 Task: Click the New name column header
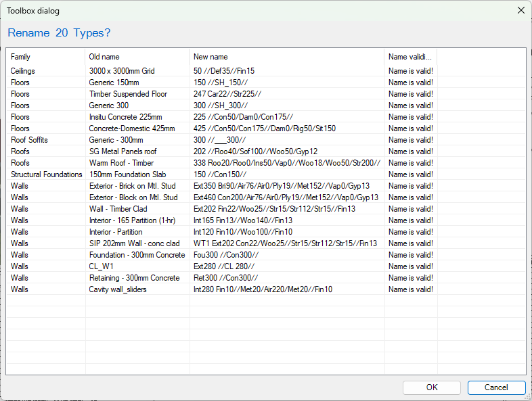click(x=286, y=57)
